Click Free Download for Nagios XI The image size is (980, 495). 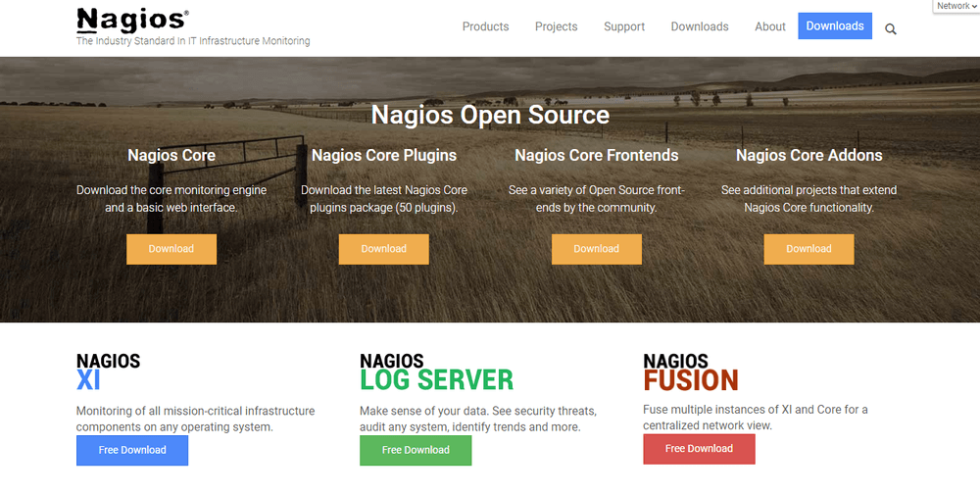(x=132, y=450)
